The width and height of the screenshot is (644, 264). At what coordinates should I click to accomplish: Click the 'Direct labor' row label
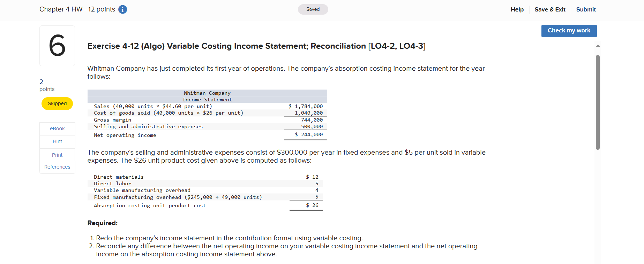click(x=112, y=184)
